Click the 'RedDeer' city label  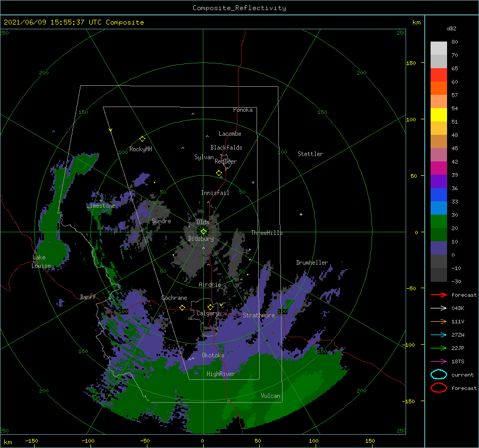226,161
